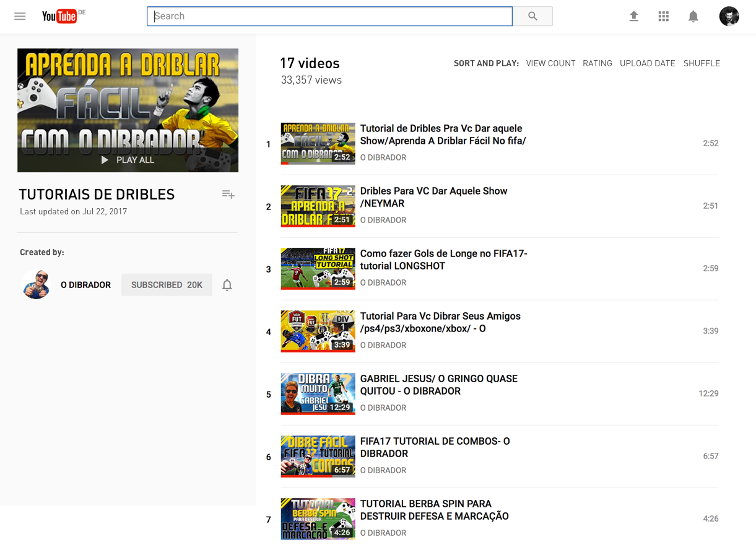Click O DIBRADOR under TUTORIAL DE COMBOS video
The height and width of the screenshot is (547, 756).
click(383, 470)
